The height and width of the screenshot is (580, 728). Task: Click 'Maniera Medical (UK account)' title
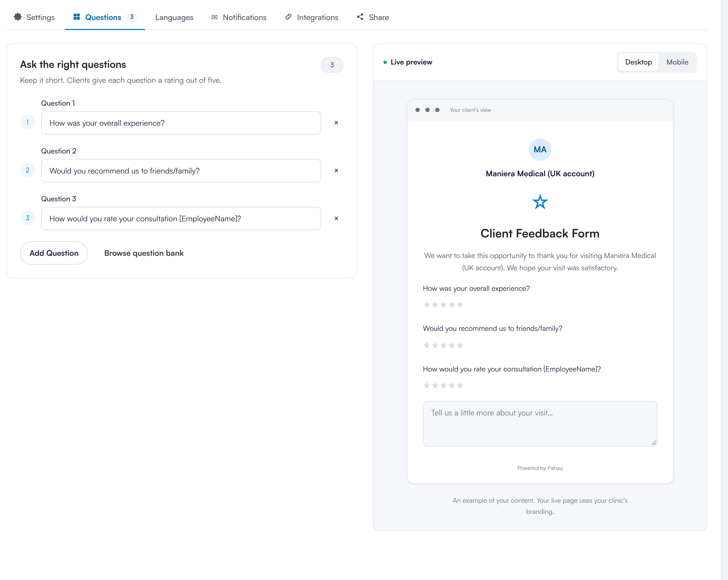[x=540, y=173]
